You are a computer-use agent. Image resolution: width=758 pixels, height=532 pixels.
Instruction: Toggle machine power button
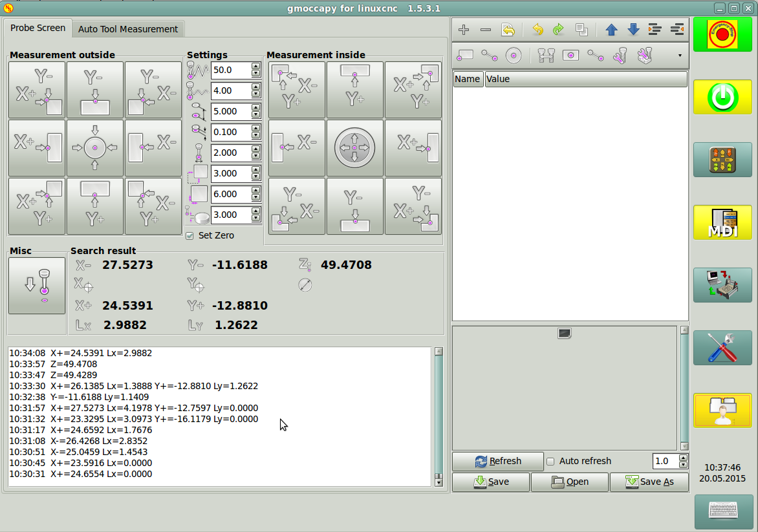click(722, 97)
